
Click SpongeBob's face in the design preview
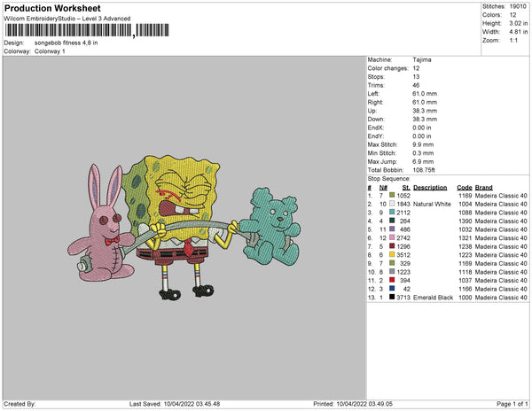point(182,197)
